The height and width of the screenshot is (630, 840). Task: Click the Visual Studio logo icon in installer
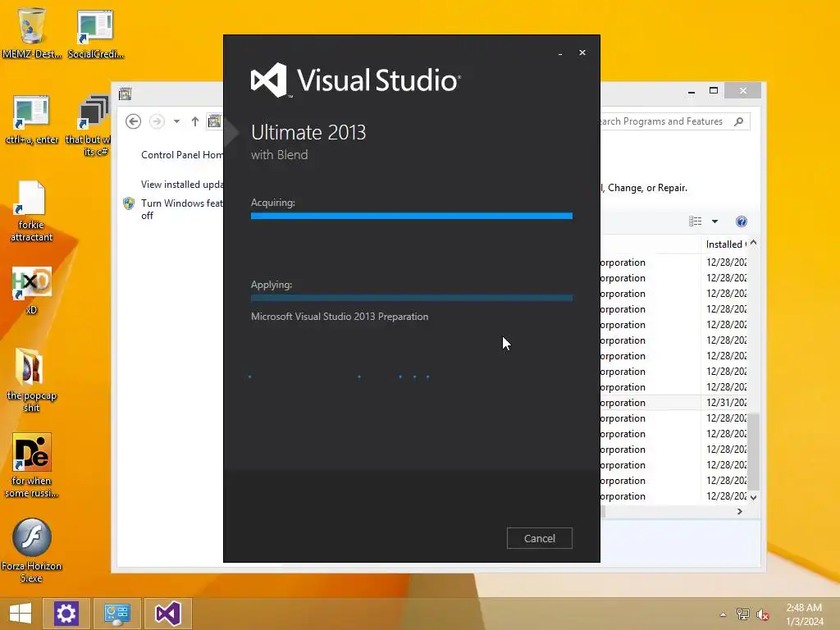point(269,80)
